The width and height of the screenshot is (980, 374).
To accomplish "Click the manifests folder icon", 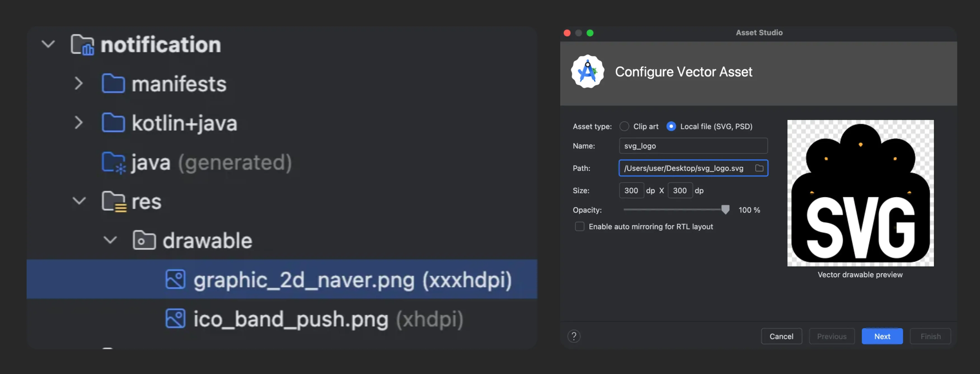I will pos(113,83).
